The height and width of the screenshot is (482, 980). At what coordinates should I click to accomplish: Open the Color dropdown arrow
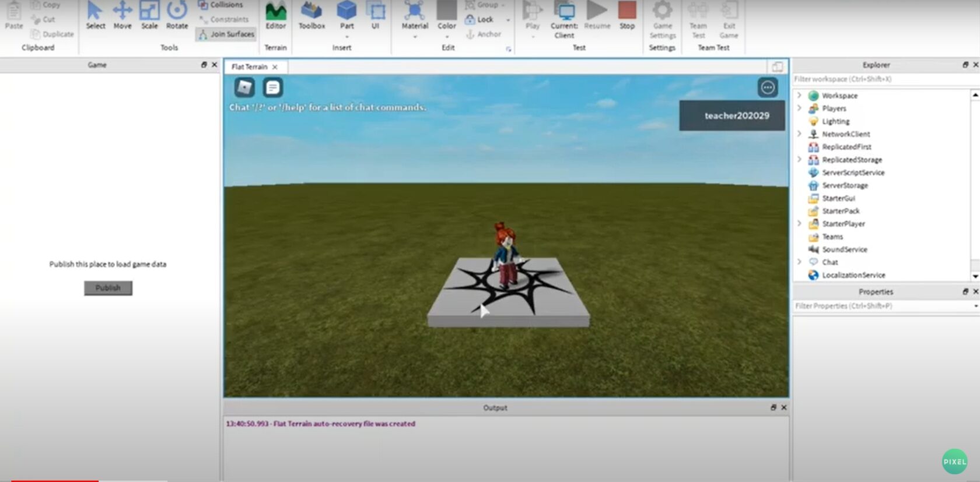tap(447, 37)
